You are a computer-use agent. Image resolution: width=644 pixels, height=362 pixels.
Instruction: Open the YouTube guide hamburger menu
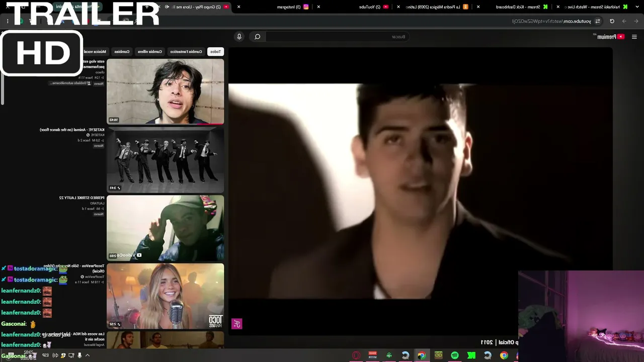click(634, 37)
